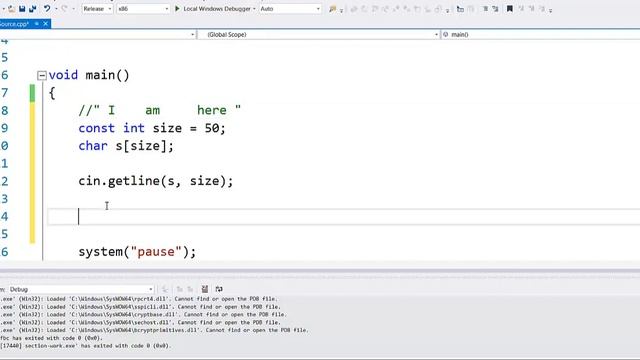
Task: Click the next bookmark icon
Action: click(531, 9)
